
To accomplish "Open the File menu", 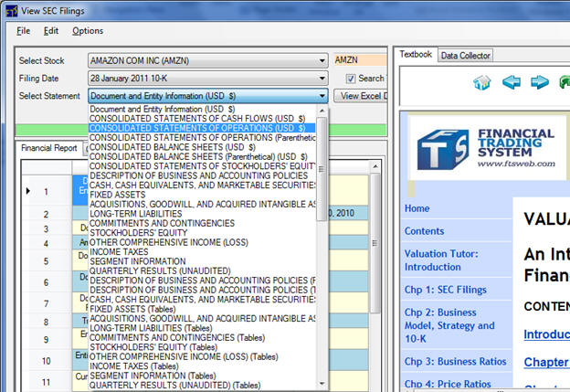I will [x=23, y=31].
